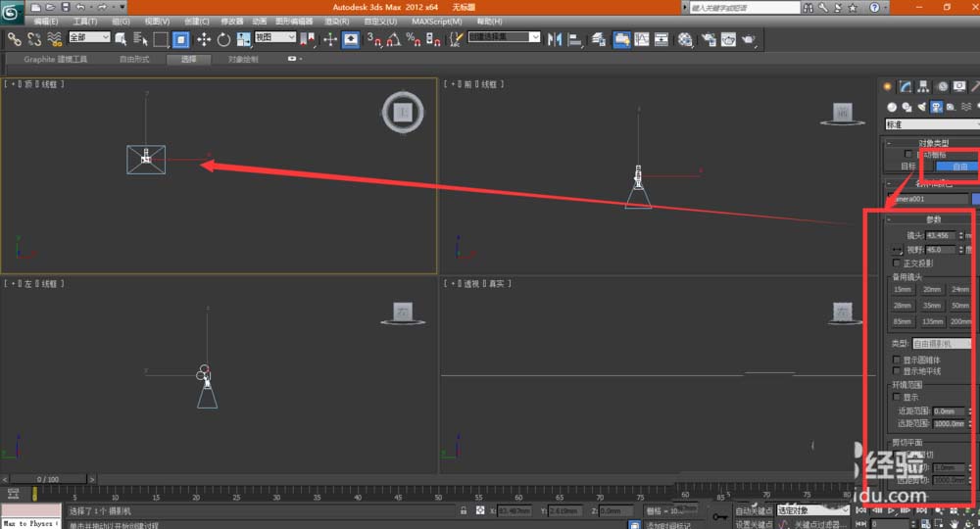
Task: Open the Render Setup teapot icon
Action: point(709,39)
